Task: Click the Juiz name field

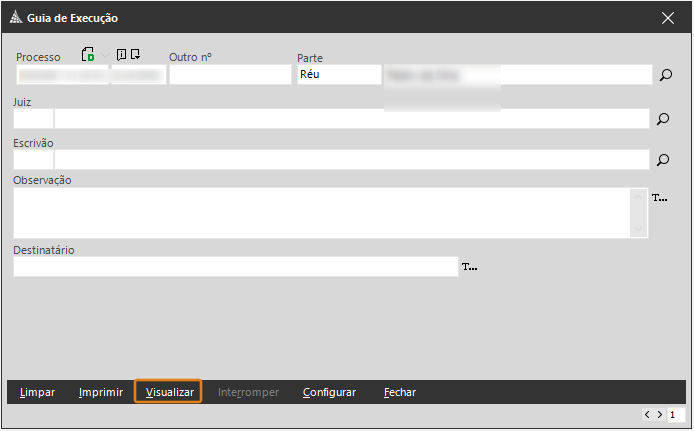Action: click(351, 119)
